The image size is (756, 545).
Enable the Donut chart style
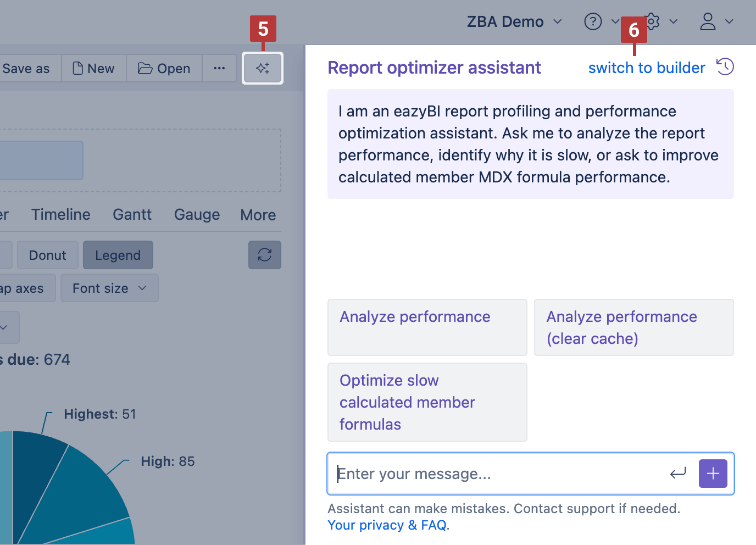point(47,255)
